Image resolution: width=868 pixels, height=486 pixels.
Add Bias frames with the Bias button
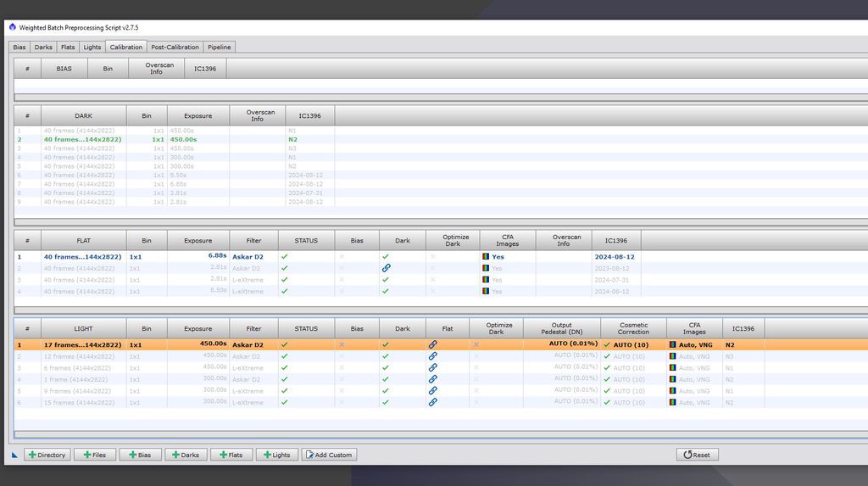pyautogui.click(x=140, y=455)
